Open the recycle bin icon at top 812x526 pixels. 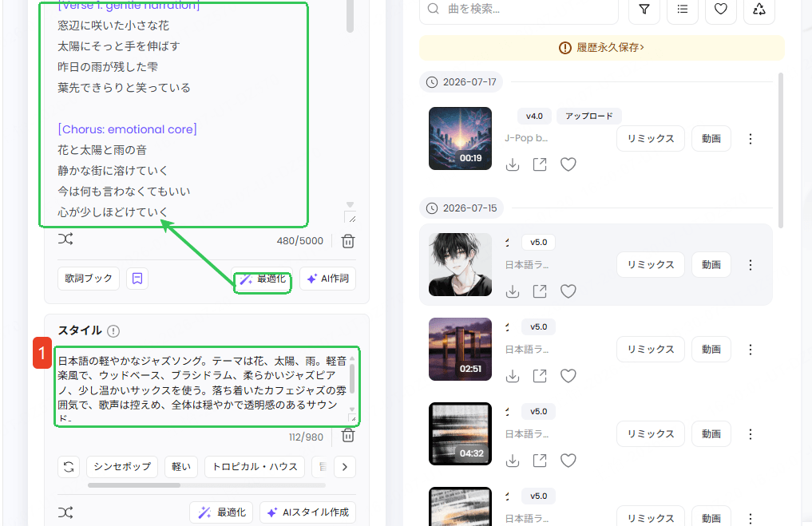tap(759, 10)
